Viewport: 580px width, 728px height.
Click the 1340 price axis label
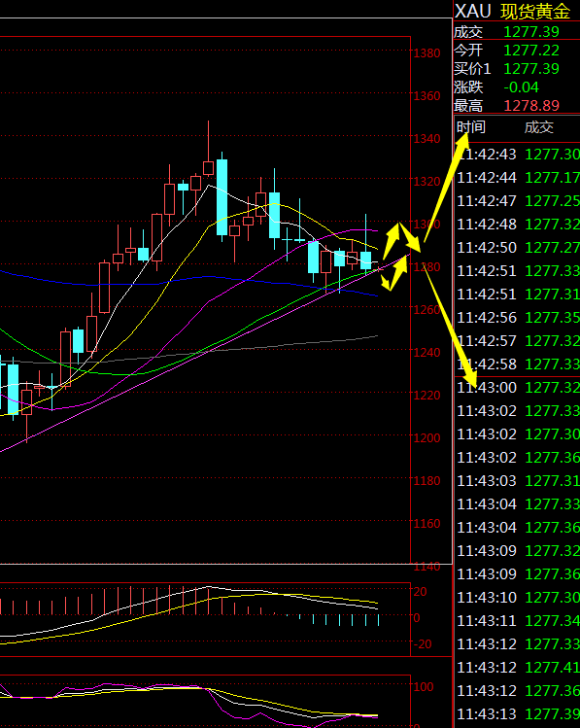[x=426, y=138]
